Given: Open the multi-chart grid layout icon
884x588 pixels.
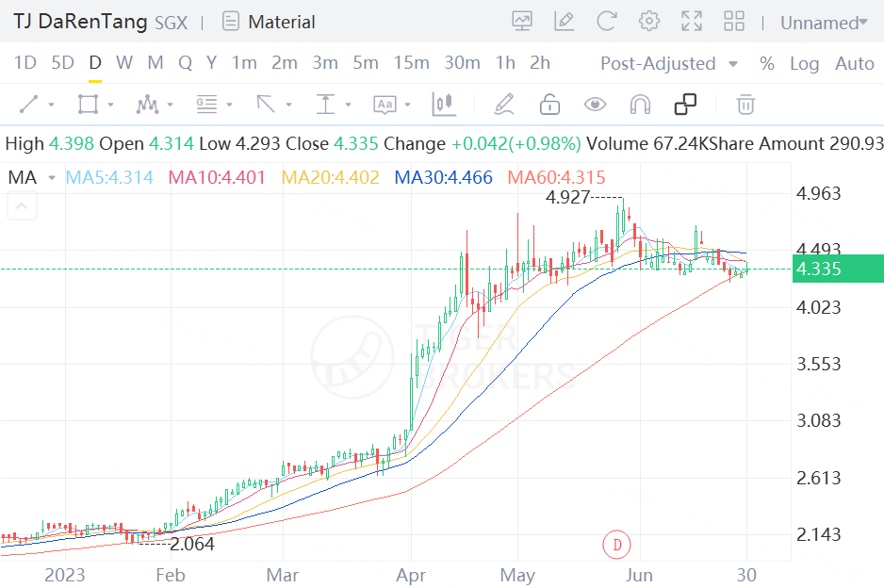Looking at the screenshot, I should point(734,22).
